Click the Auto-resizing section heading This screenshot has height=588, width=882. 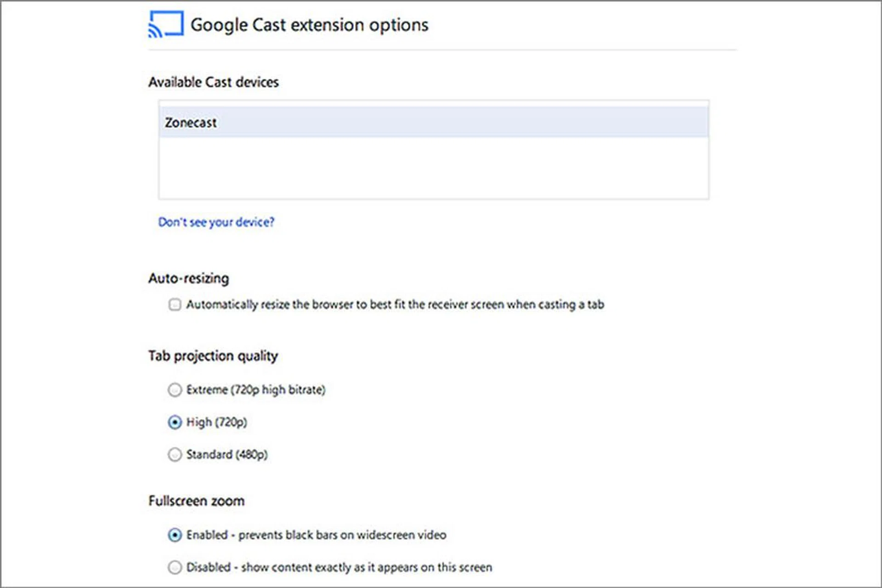point(189,278)
